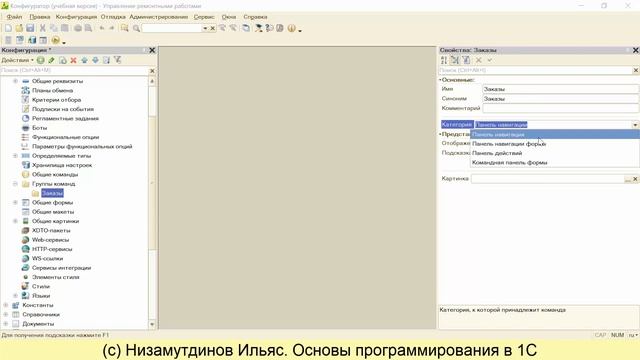Screen dimensions: 640x360
Task: Open toolbar search field dropdown arrow
Action: pos(205,28)
